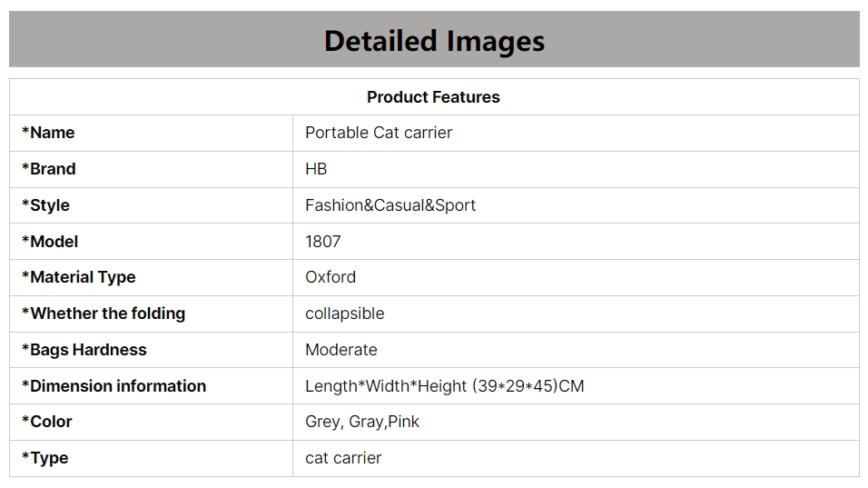Viewport: 868px width, 488px height.
Task: Select the *Style label cell
Action: (151, 205)
